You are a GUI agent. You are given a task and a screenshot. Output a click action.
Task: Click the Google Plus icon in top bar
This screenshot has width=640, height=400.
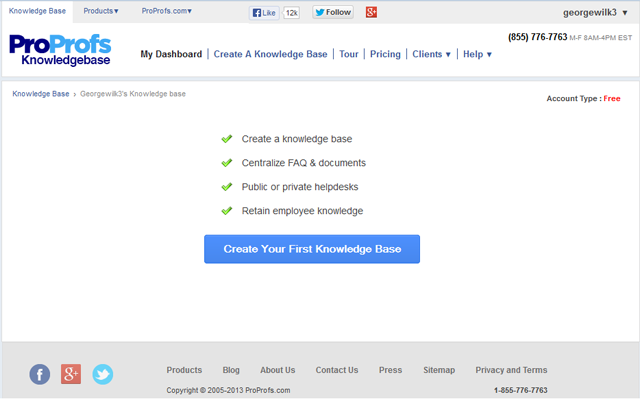(x=371, y=13)
